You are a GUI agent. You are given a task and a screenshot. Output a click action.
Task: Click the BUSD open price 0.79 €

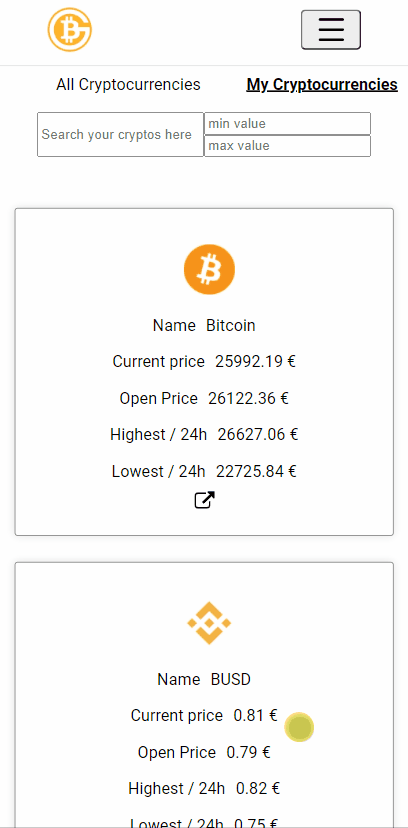pyautogui.click(x=249, y=752)
